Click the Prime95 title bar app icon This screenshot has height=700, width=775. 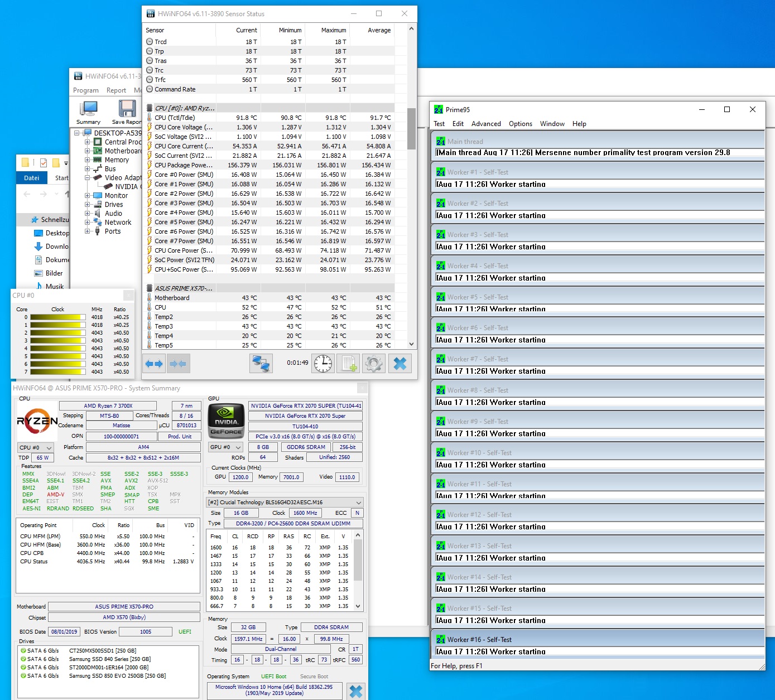439,109
